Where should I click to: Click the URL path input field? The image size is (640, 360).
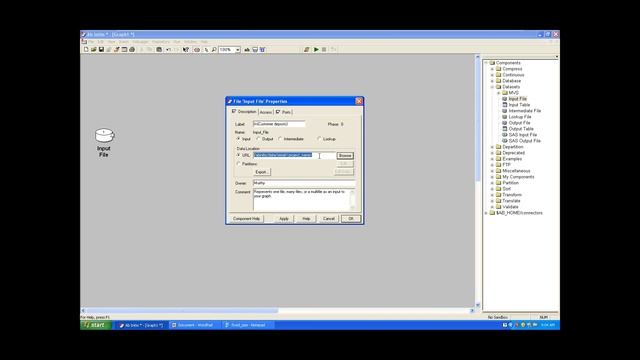pos(294,156)
